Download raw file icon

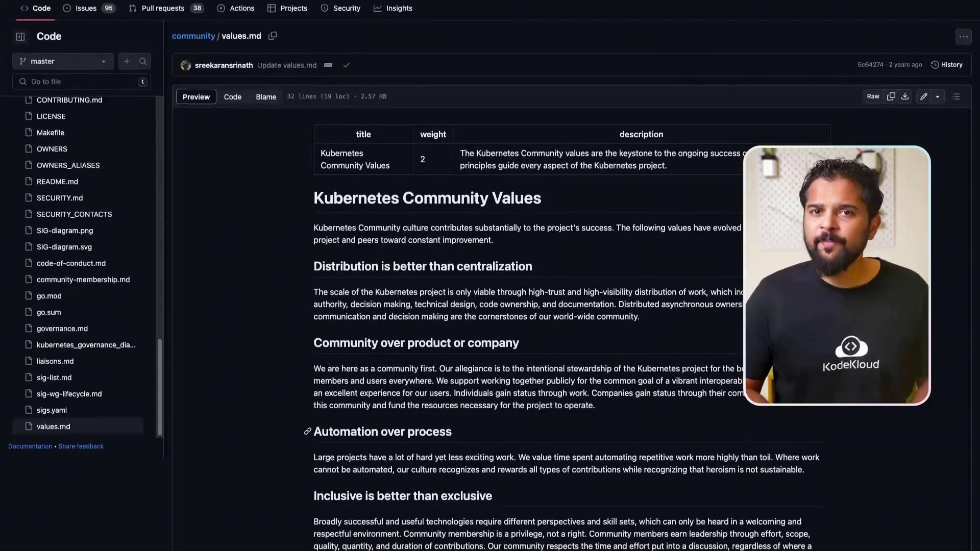pyautogui.click(x=905, y=96)
